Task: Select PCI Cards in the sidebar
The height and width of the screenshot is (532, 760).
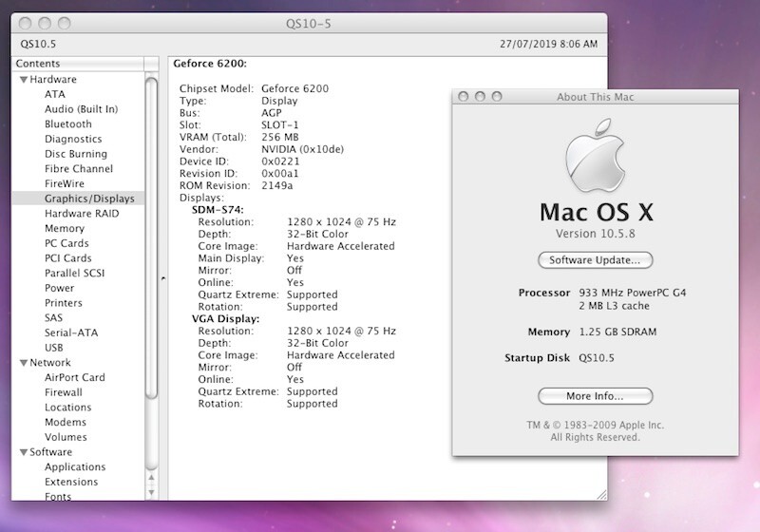Action: pyautogui.click(x=68, y=258)
